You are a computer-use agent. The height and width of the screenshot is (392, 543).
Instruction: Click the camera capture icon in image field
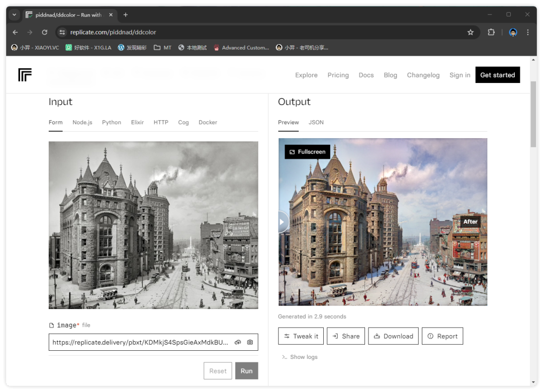(x=250, y=342)
